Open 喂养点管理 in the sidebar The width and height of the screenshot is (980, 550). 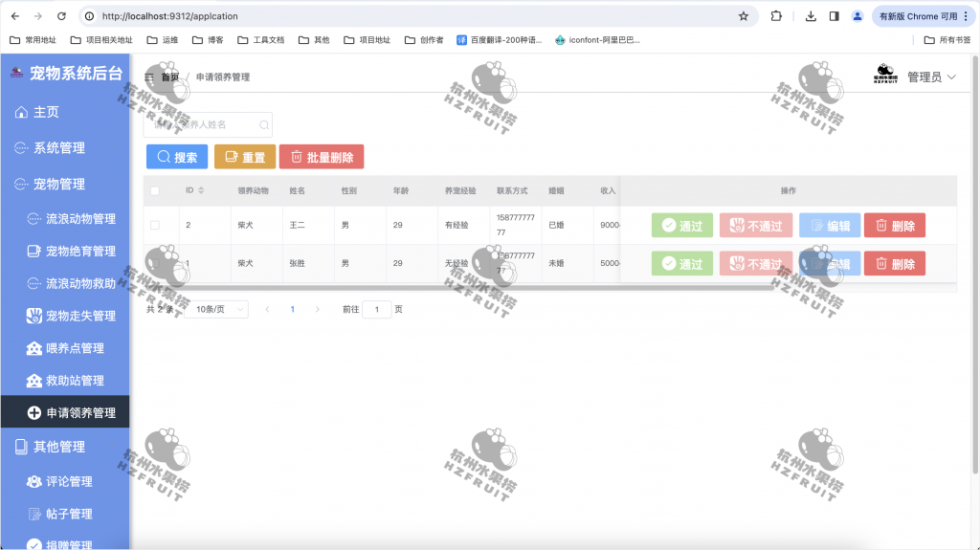[x=65, y=348]
